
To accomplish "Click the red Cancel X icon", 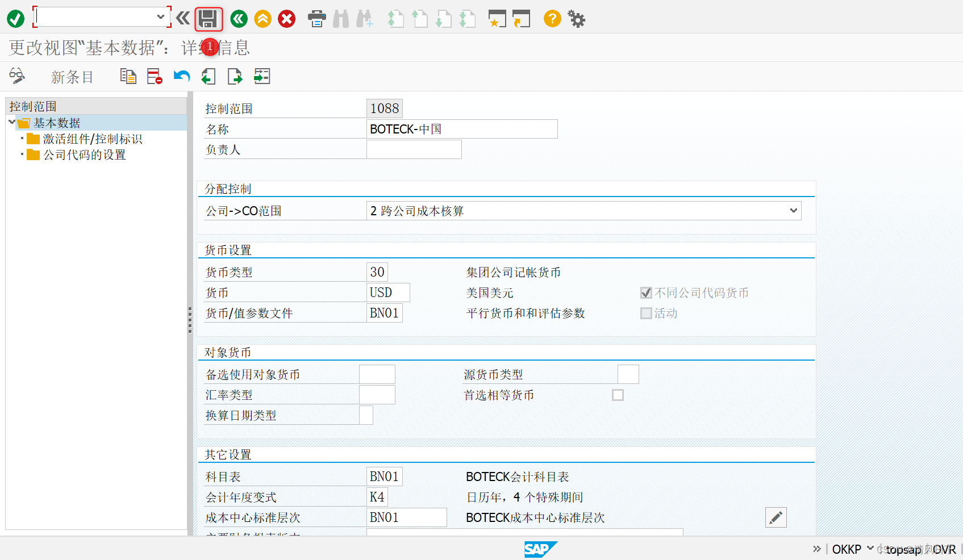I will pyautogui.click(x=286, y=19).
